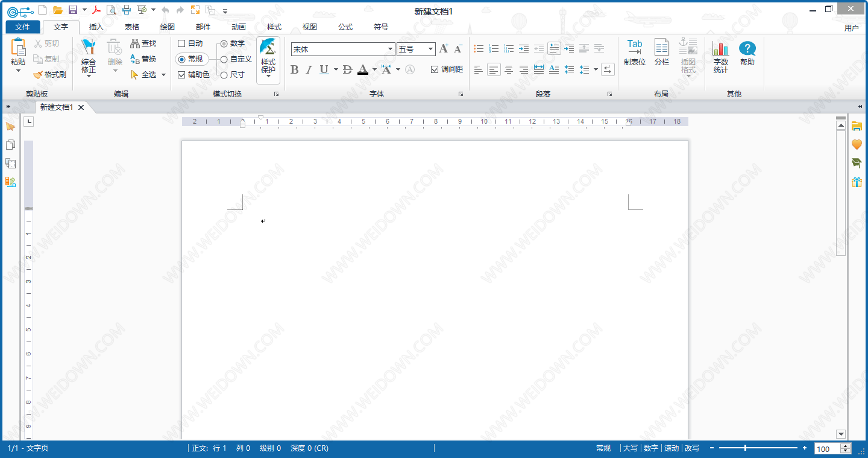The image size is (868, 458).
Task: Expand the quick access toolbar customize arrow
Action: [x=225, y=11]
